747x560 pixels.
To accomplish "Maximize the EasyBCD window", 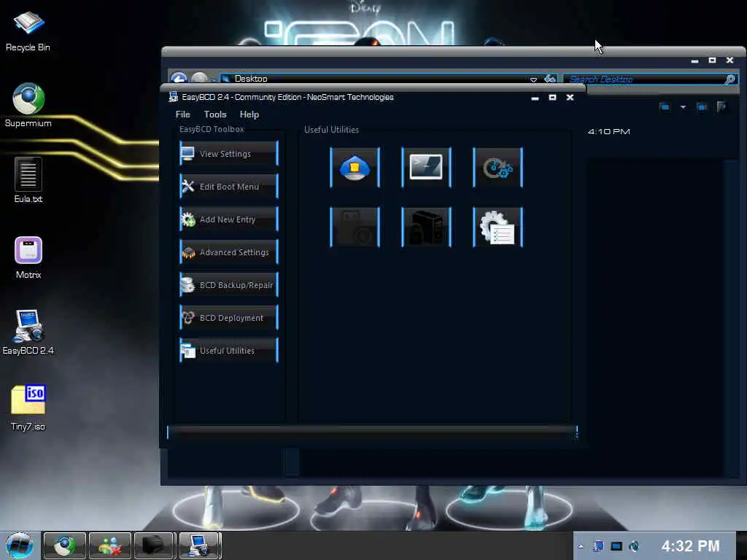I will click(x=553, y=97).
